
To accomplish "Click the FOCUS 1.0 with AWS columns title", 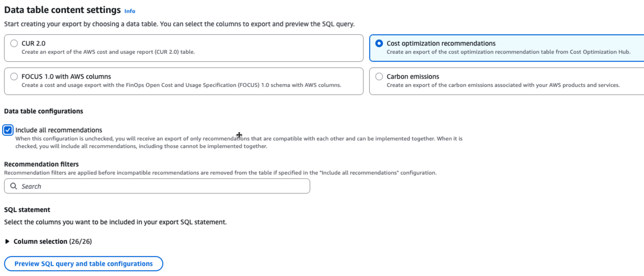I will [66, 76].
